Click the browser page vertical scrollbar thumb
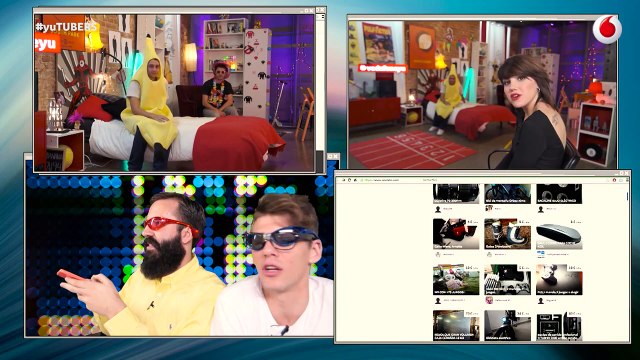Viewport: 640px width, 360px height. click(x=628, y=196)
